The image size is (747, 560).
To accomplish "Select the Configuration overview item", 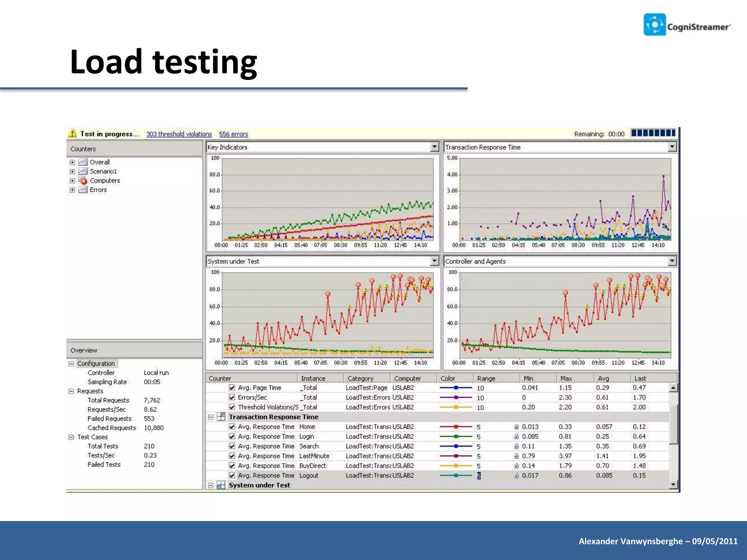I will pyautogui.click(x=96, y=363).
